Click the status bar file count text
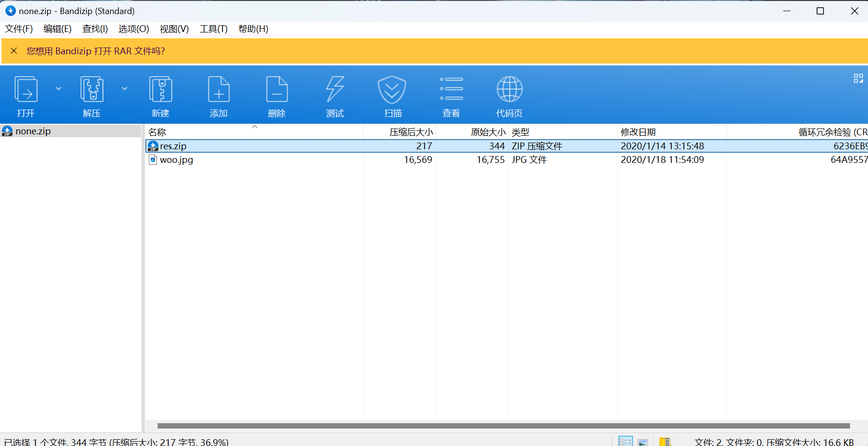The width and height of the screenshot is (868, 446). click(x=774, y=442)
